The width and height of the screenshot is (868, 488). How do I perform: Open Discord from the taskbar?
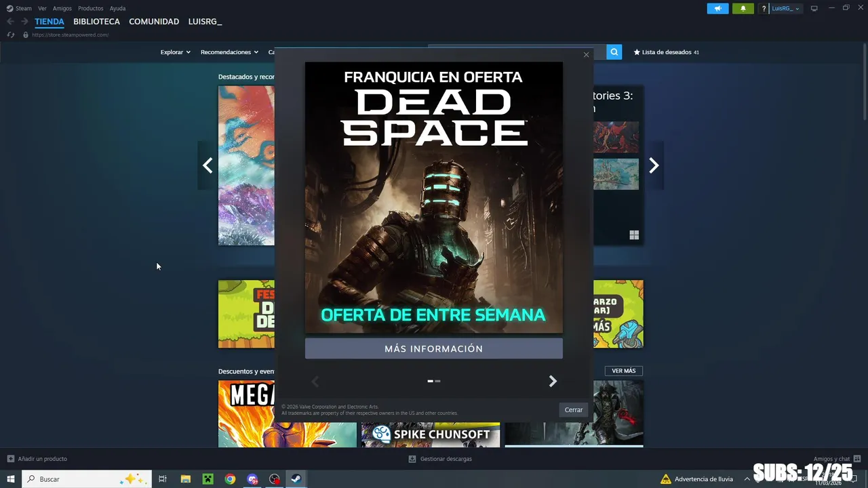click(252, 479)
